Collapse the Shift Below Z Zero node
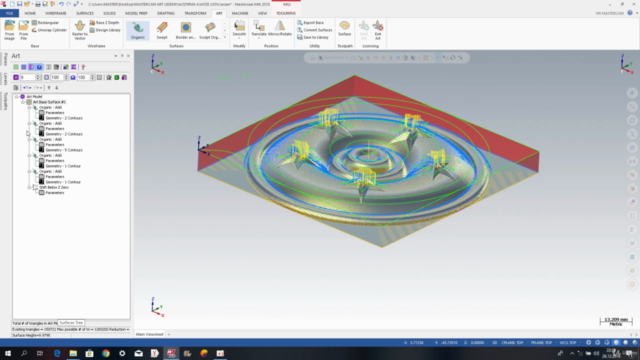The image size is (640, 360). [x=29, y=187]
